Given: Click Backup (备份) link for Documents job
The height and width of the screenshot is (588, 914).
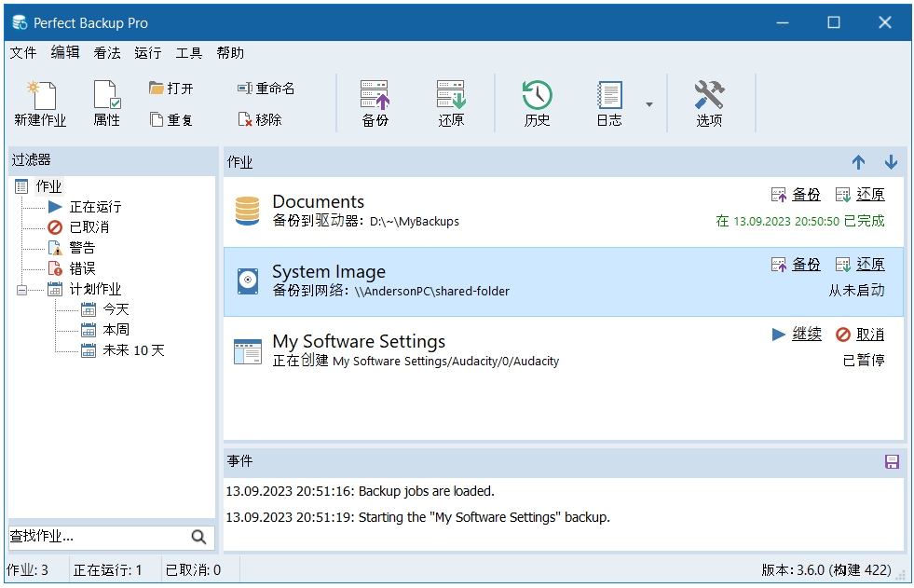Looking at the screenshot, I should tap(806, 195).
